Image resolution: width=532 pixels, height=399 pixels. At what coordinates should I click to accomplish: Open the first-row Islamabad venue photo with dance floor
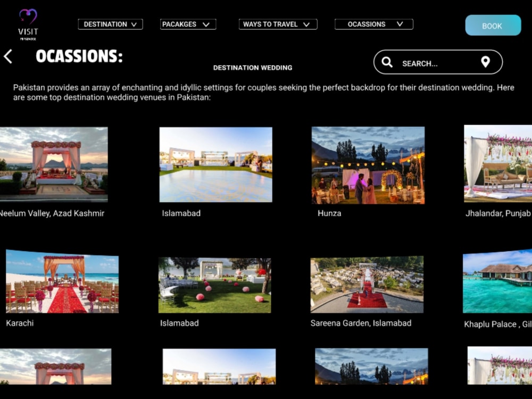[x=216, y=164]
